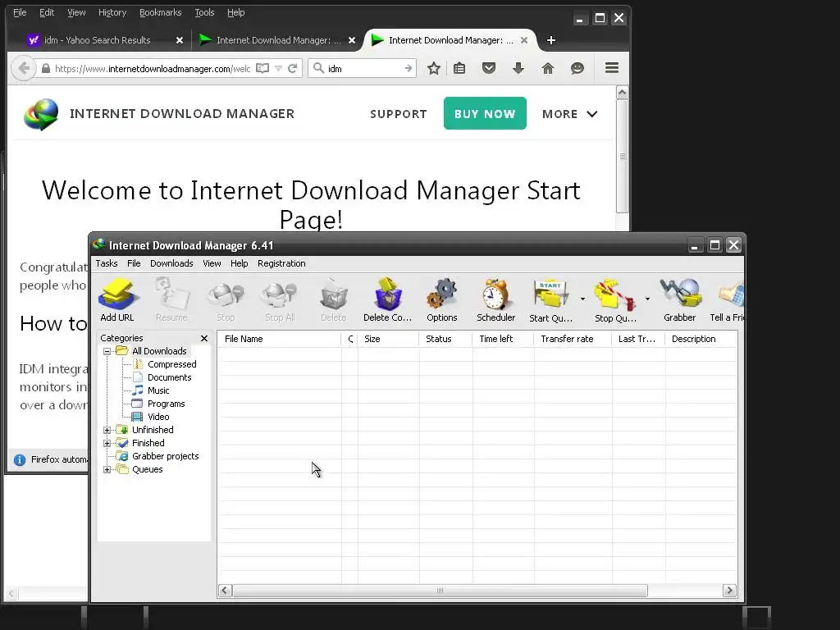Open the IDM File menu
Viewport: 840px width, 630px height.
click(x=134, y=263)
